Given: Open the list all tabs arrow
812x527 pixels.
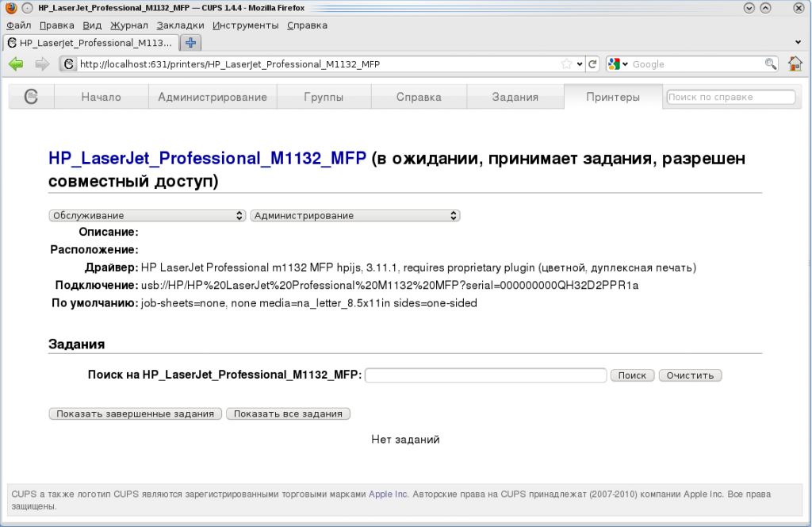Looking at the screenshot, I should coord(798,43).
